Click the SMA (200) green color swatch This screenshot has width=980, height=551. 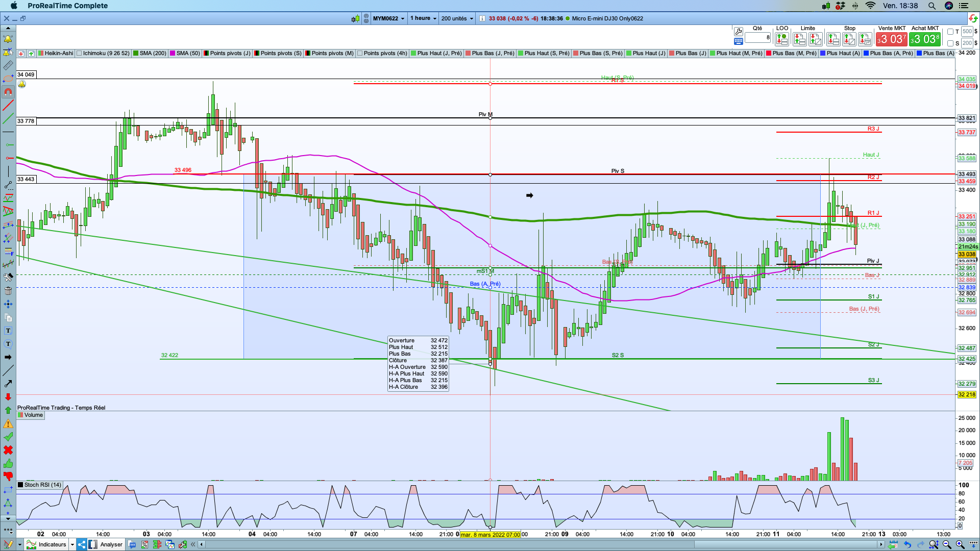coord(136,53)
